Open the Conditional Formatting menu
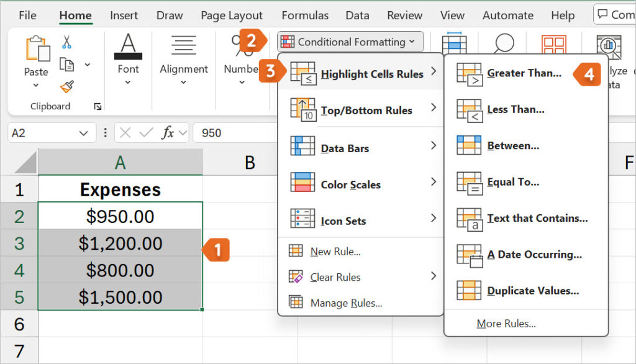Image resolution: width=636 pixels, height=364 pixels. (350, 42)
